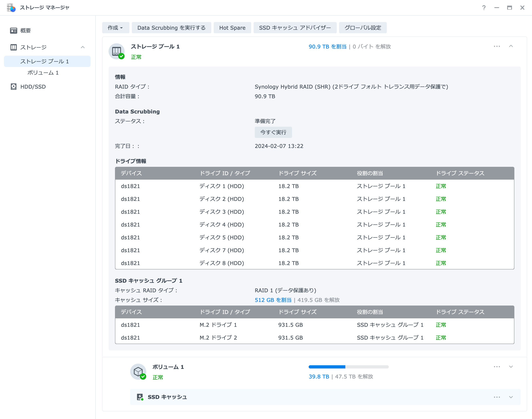Open Volume 1 more options menu
Image resolution: width=532 pixels, height=419 pixels.
[497, 366]
